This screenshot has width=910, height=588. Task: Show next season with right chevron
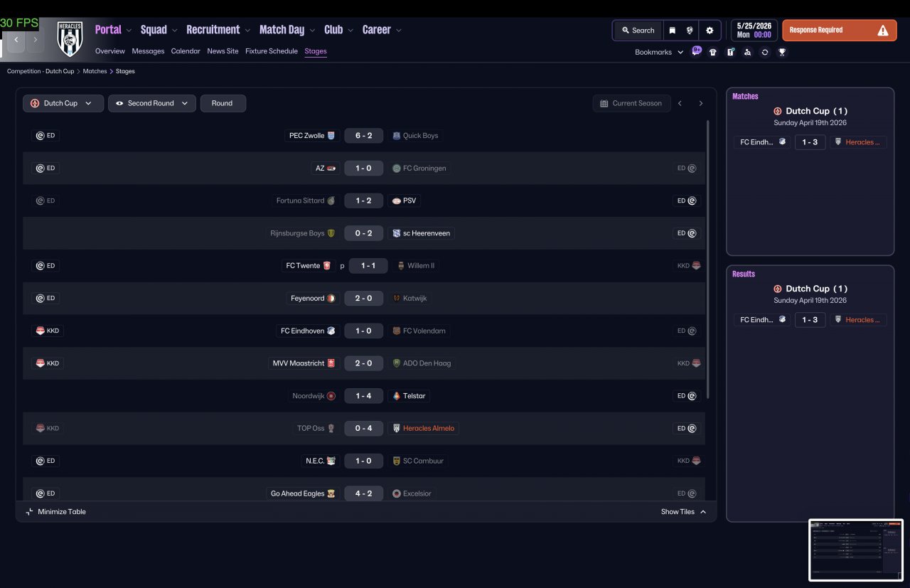[700, 103]
